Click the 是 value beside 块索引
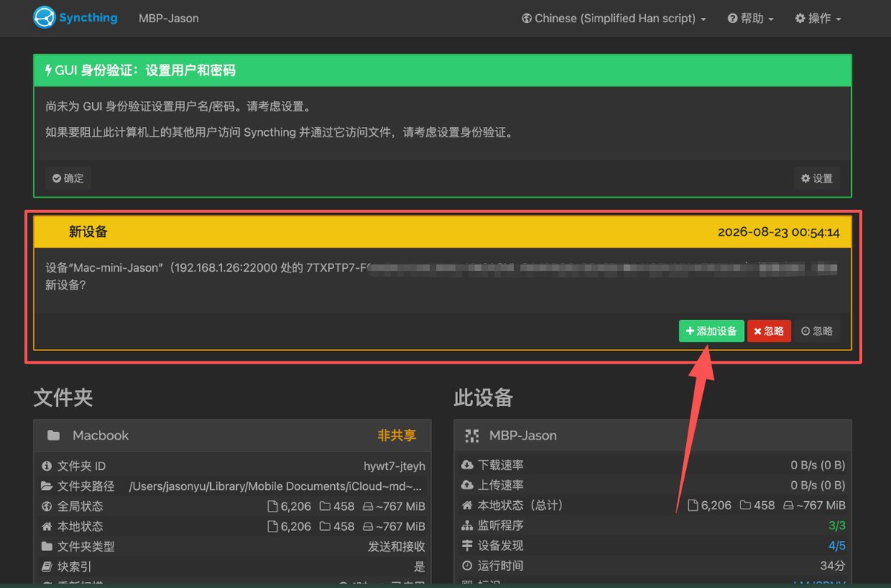 [x=420, y=566]
